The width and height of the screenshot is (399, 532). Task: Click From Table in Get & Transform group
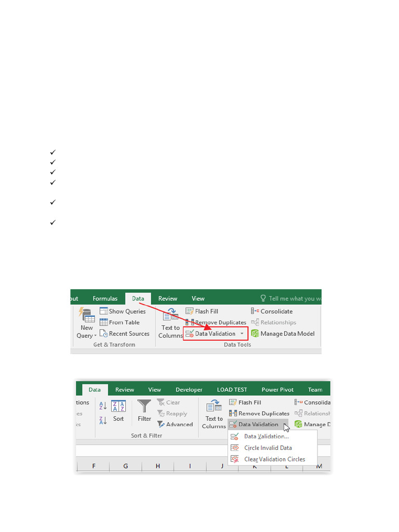coord(119,322)
